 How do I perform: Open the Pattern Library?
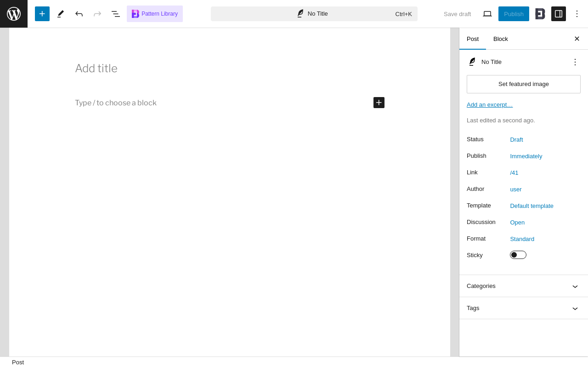(155, 14)
